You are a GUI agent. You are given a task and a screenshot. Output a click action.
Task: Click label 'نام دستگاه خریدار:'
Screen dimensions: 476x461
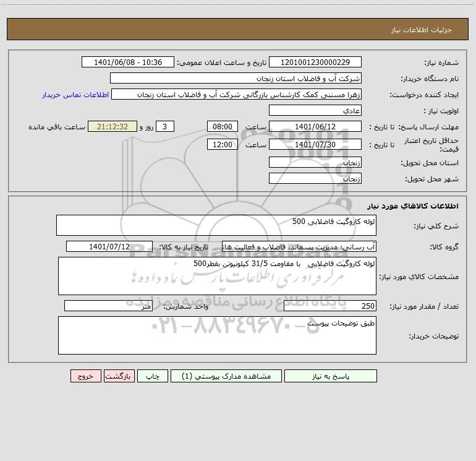(430, 79)
